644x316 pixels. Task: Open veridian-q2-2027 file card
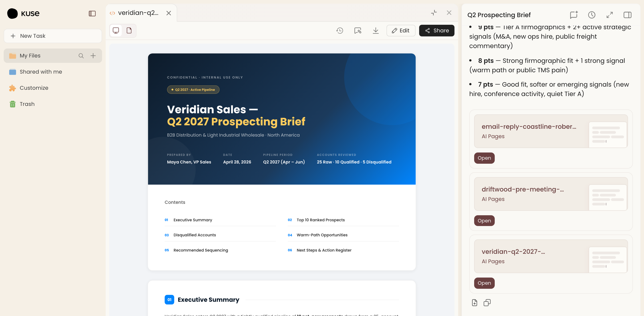551,256
